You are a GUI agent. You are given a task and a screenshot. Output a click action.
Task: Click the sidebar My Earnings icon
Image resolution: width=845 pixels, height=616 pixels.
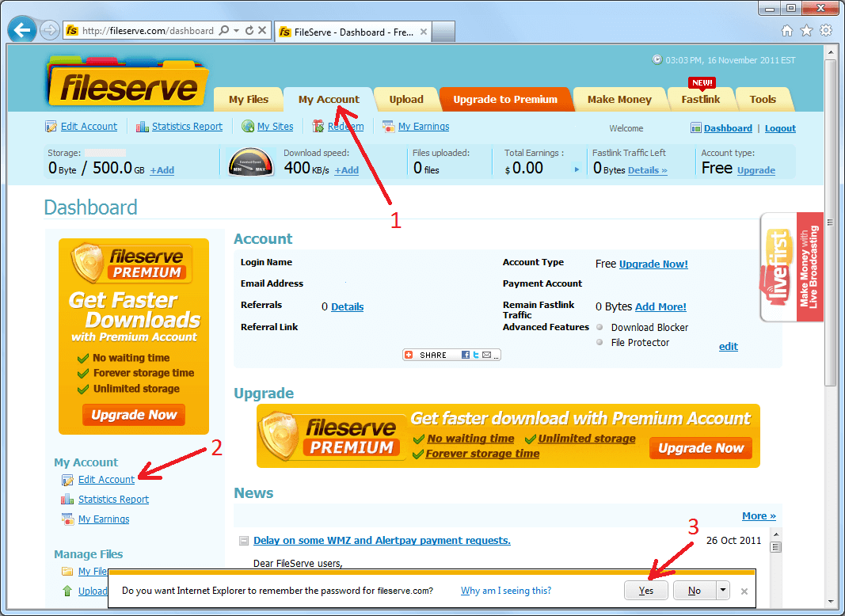point(67,519)
